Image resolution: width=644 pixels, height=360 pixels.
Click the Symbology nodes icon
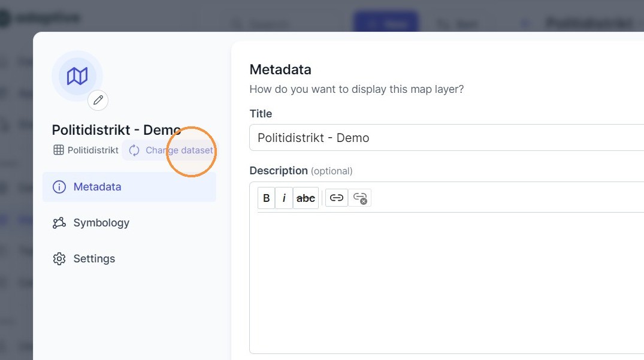click(59, 222)
